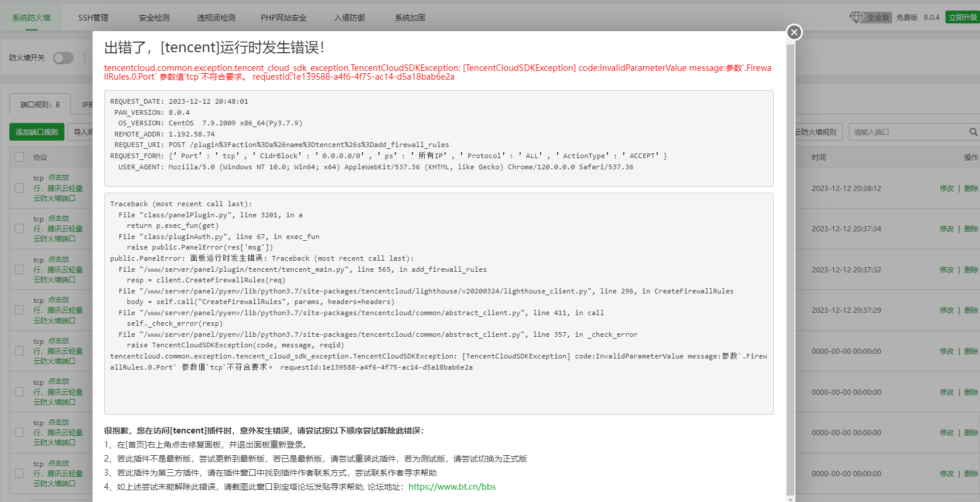Check the row dated 2023-12-12 20:38:12
980x502 pixels.
click(x=19, y=188)
